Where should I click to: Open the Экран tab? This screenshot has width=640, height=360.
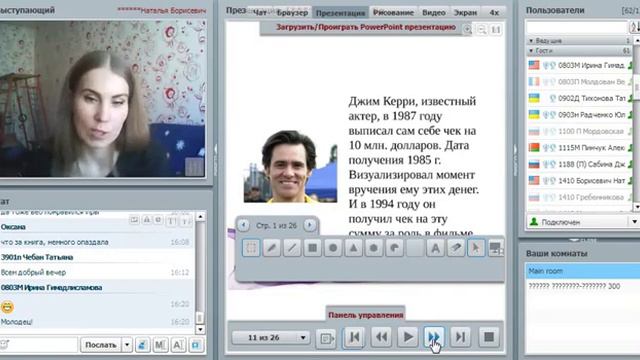(x=465, y=13)
